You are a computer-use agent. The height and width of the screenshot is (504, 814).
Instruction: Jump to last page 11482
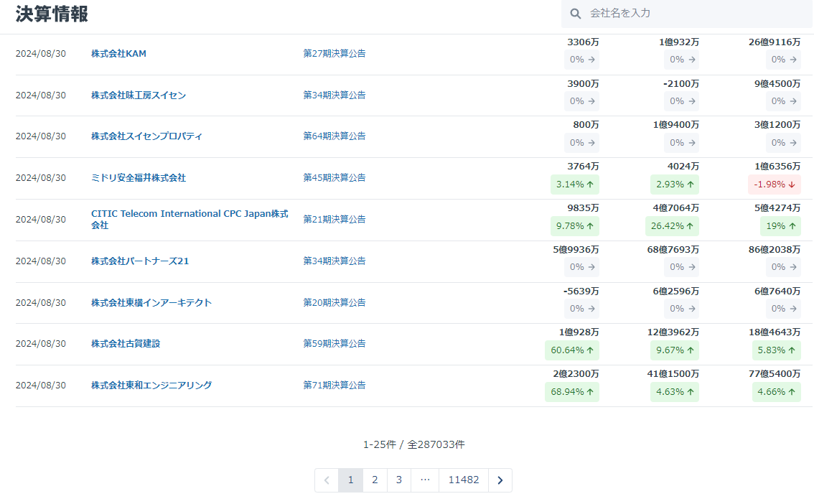(464, 480)
